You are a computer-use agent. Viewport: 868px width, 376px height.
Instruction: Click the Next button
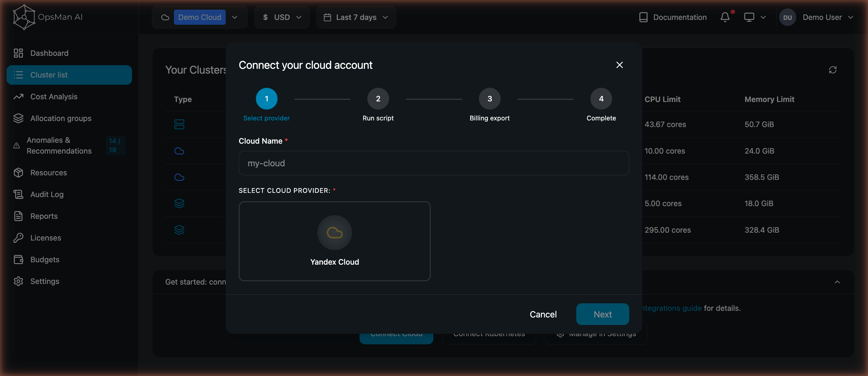(x=602, y=314)
